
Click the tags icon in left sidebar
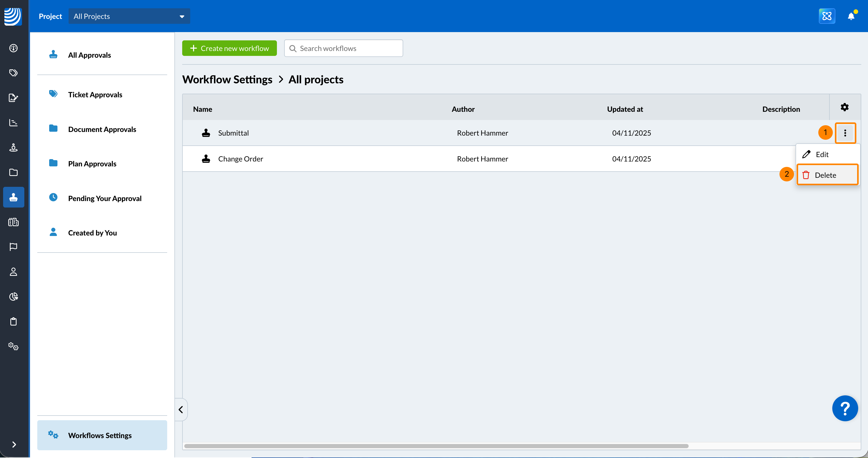tap(13, 73)
